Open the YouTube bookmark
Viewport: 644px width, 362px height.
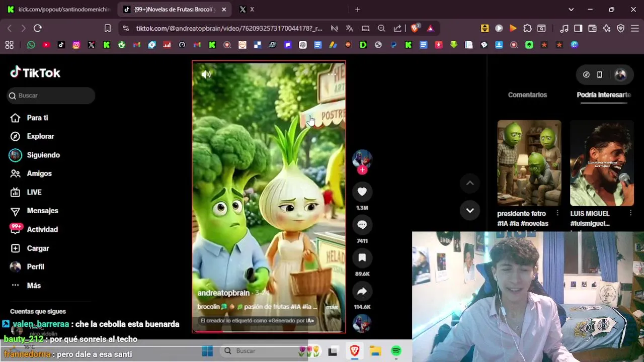[x=46, y=45]
